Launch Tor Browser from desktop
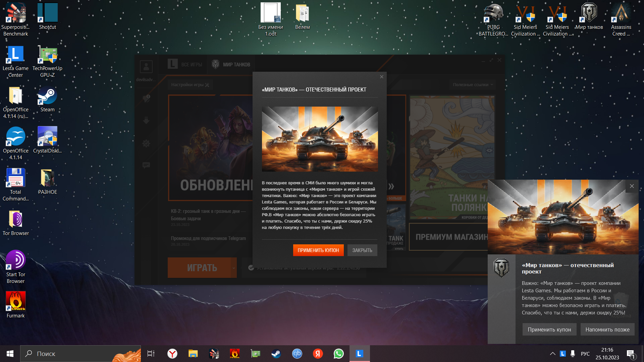This screenshot has width=644, height=362. (16, 223)
